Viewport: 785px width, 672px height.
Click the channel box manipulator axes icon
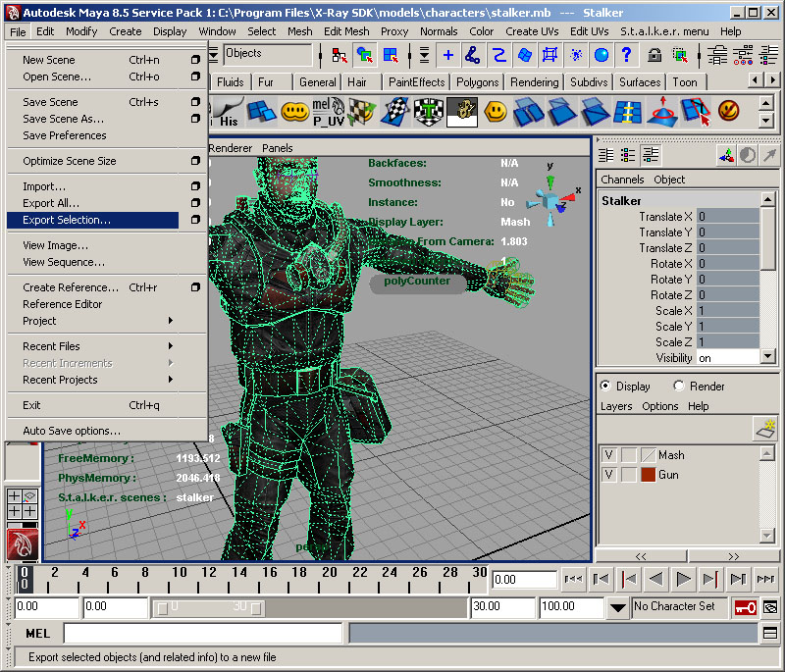tap(726, 156)
